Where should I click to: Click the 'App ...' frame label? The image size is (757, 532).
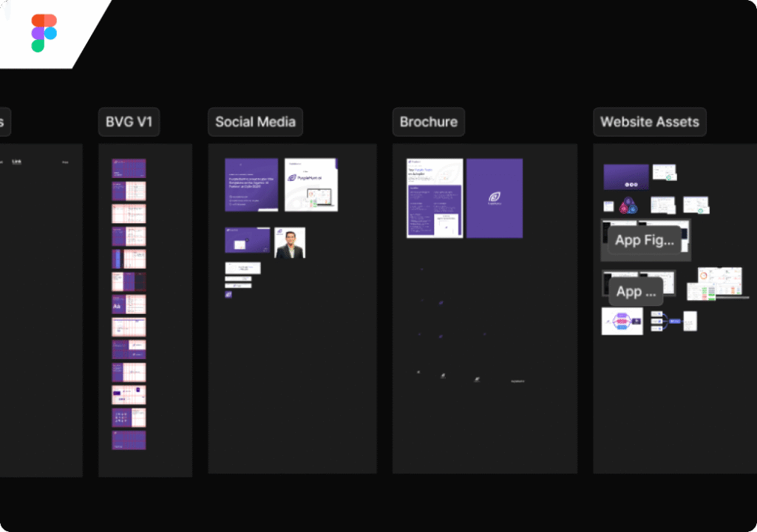[x=635, y=291]
